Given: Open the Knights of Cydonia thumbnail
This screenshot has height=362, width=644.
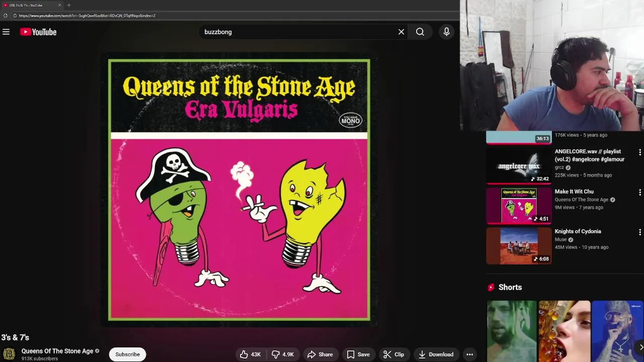Looking at the screenshot, I should [x=519, y=245].
